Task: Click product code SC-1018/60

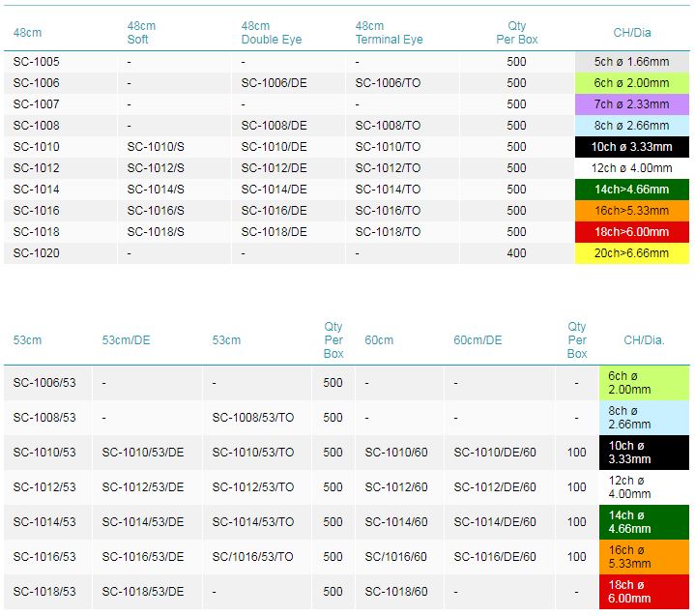Action: pos(395,592)
